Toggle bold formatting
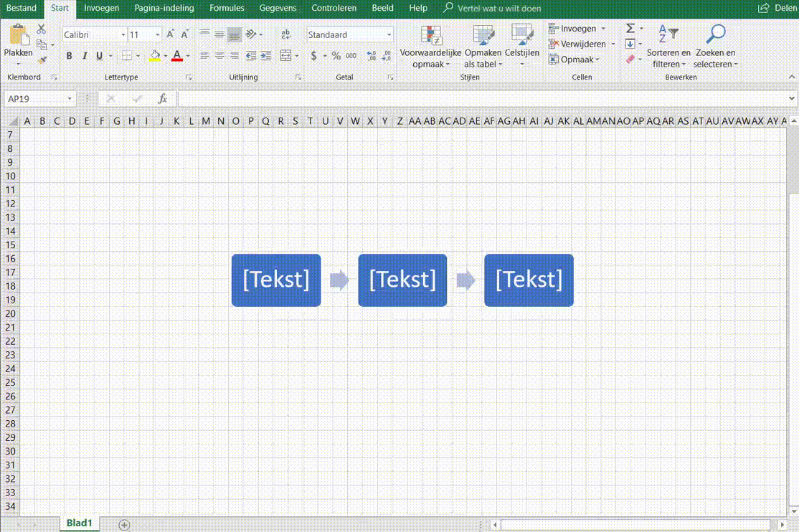The height and width of the screenshot is (532, 799). pos(70,55)
